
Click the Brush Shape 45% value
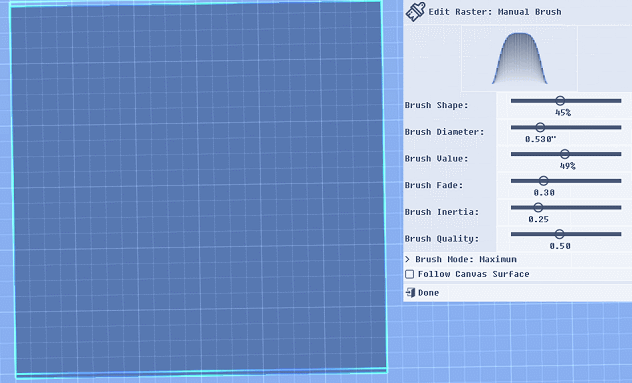click(x=563, y=112)
